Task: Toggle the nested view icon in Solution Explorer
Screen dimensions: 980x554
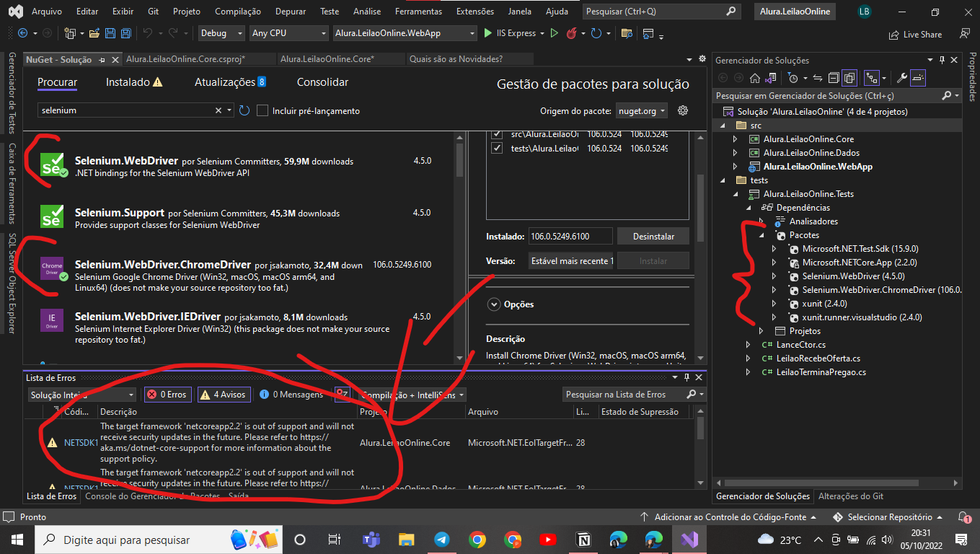Action: coord(872,78)
